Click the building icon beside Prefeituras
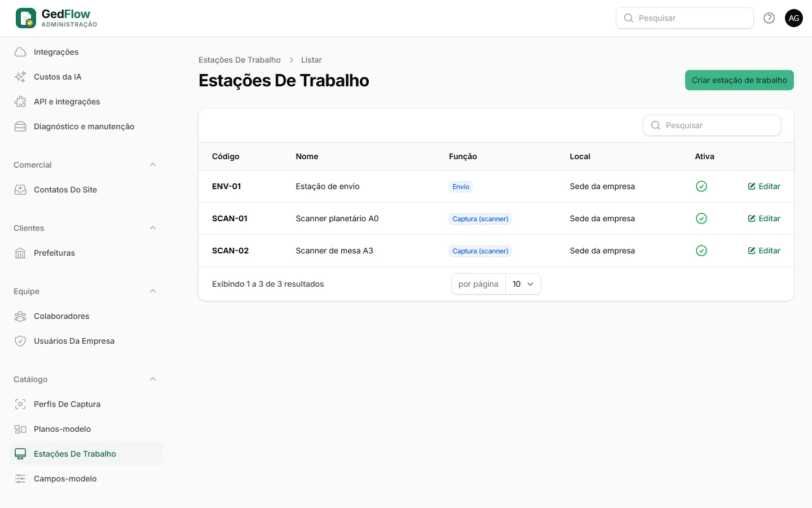Screen dimensions: 812x508 coord(20,253)
